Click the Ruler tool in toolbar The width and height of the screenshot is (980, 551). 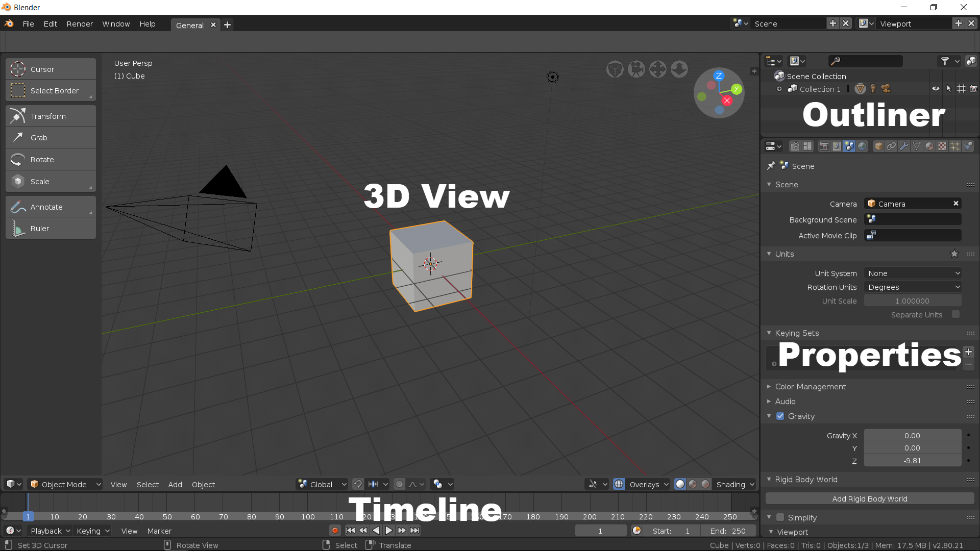[51, 228]
